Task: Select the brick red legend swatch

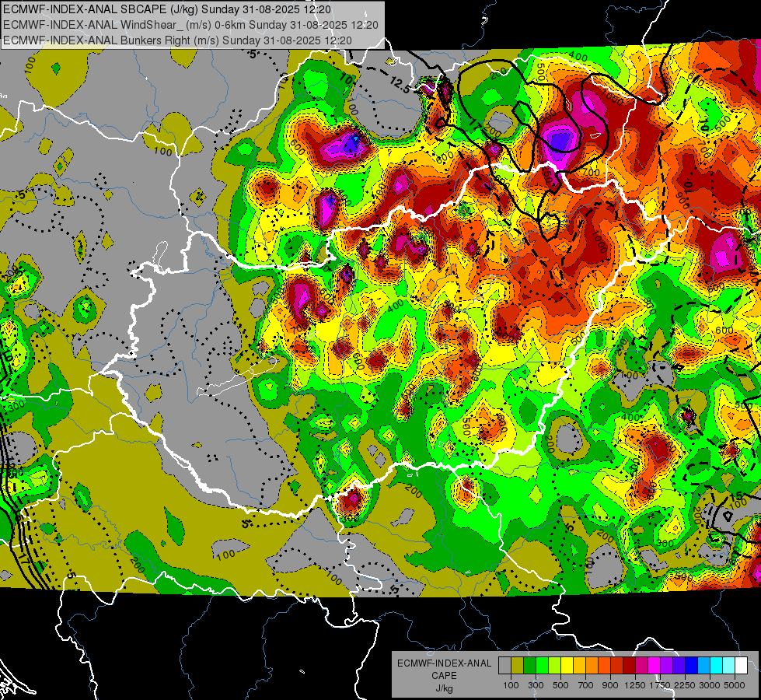Action: (617, 666)
